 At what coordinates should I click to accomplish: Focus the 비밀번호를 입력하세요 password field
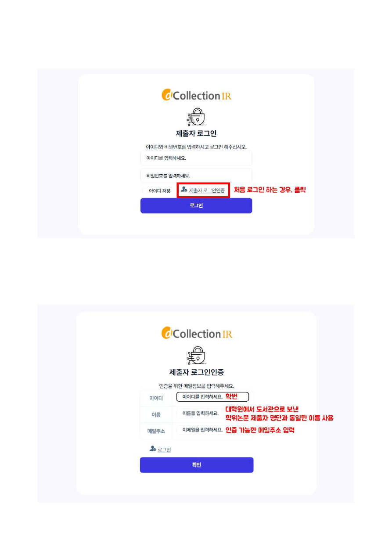point(196,176)
